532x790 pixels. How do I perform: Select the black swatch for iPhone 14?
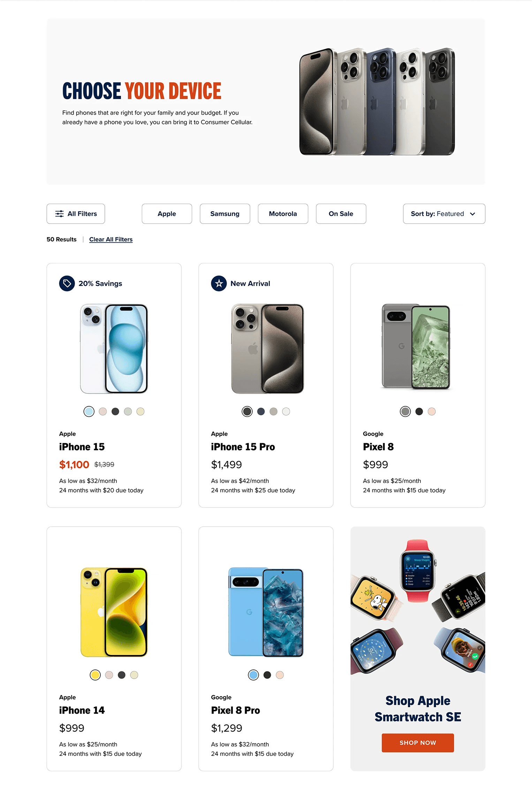122,675
